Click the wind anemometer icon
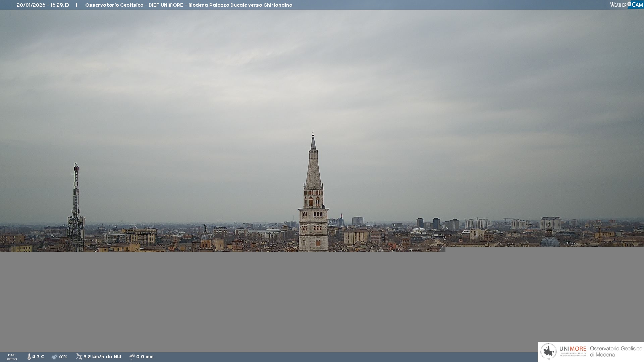644x362 pixels. pos(79,357)
